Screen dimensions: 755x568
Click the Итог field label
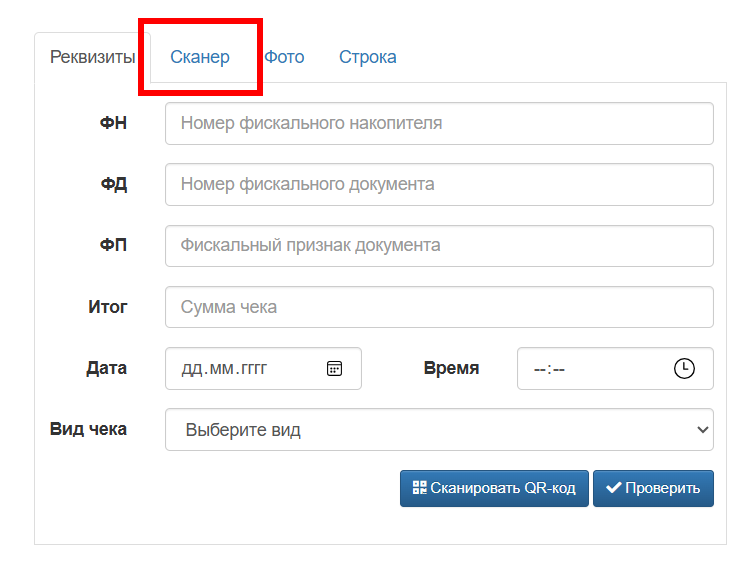(108, 307)
